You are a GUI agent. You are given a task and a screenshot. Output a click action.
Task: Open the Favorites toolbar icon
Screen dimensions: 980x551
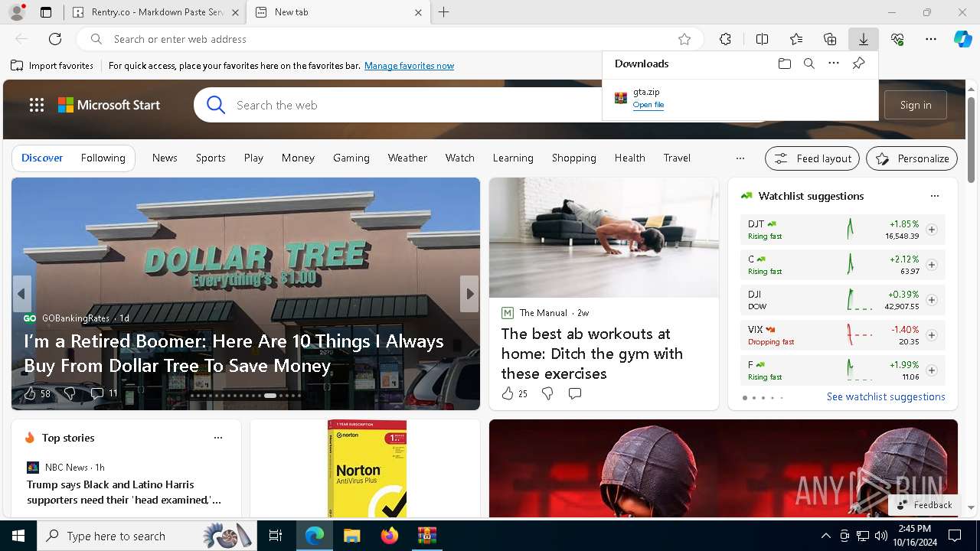[796, 39]
